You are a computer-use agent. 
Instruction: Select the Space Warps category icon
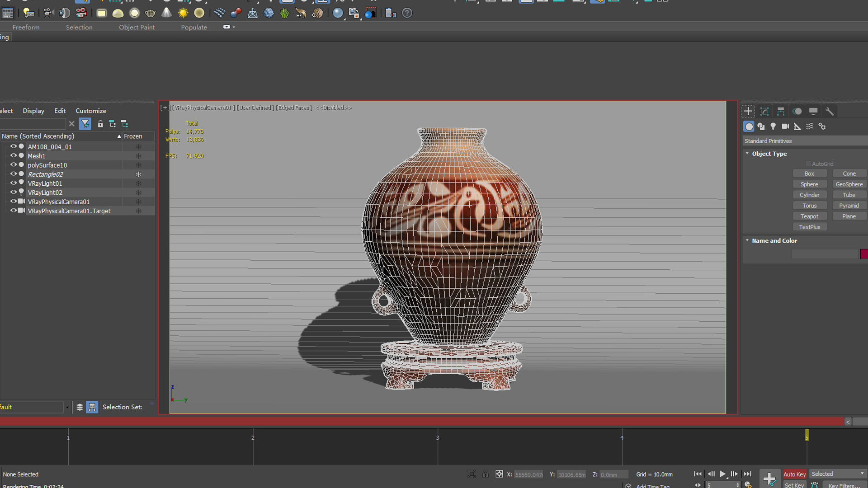(x=810, y=127)
